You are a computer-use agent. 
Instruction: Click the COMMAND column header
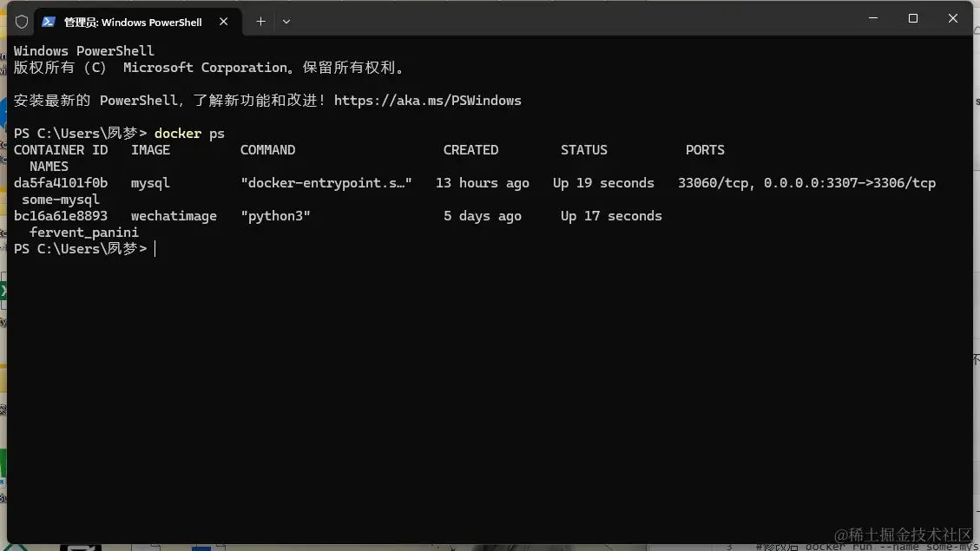tap(267, 150)
